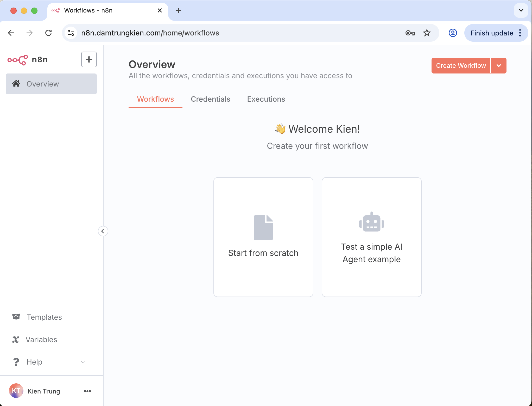532x406 pixels.
Task: Reload the page
Action: click(x=48, y=33)
